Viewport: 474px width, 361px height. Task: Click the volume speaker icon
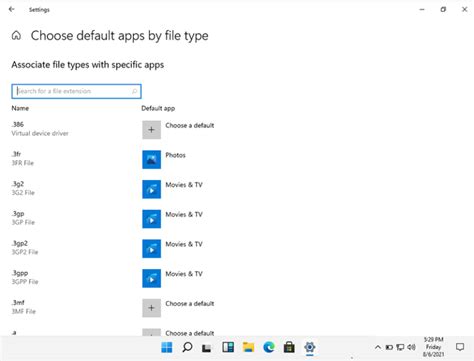coord(411,347)
